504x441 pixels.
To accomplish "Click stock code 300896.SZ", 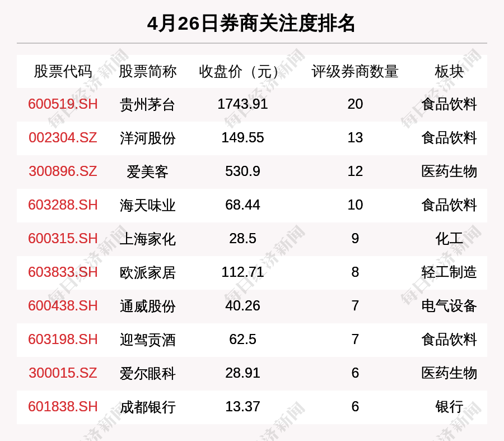I will [63, 171].
